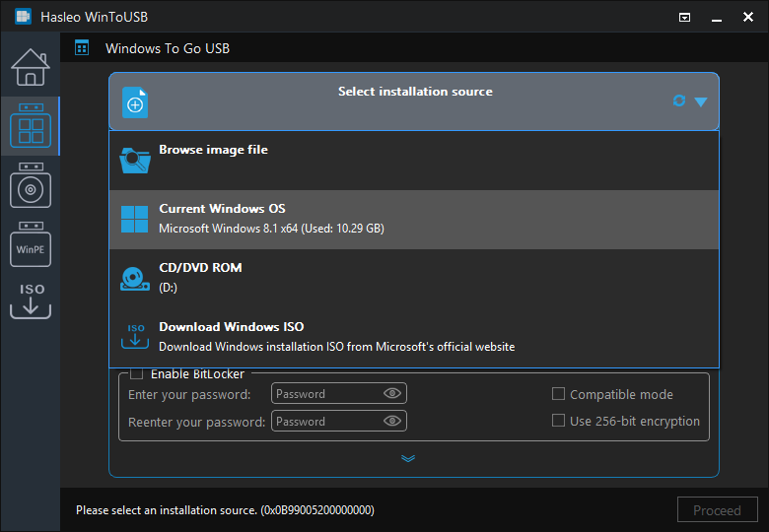Show password in Reenter your password field
Viewport: 769px width, 532px height.
[392, 421]
